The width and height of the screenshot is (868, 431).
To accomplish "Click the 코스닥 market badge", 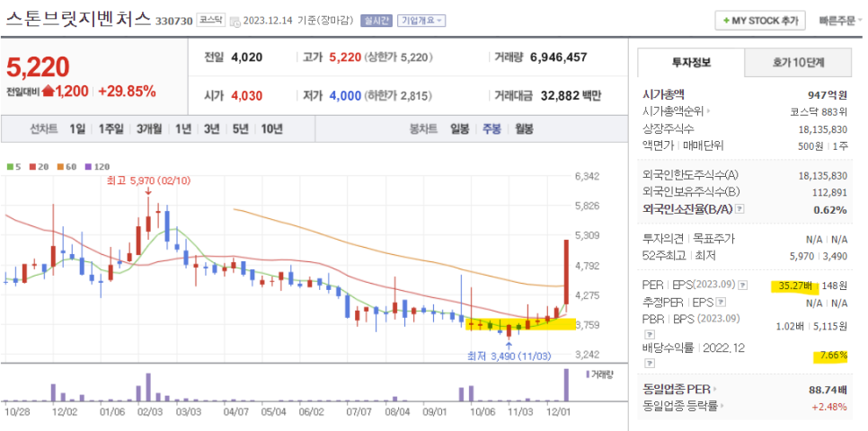I will [x=211, y=21].
